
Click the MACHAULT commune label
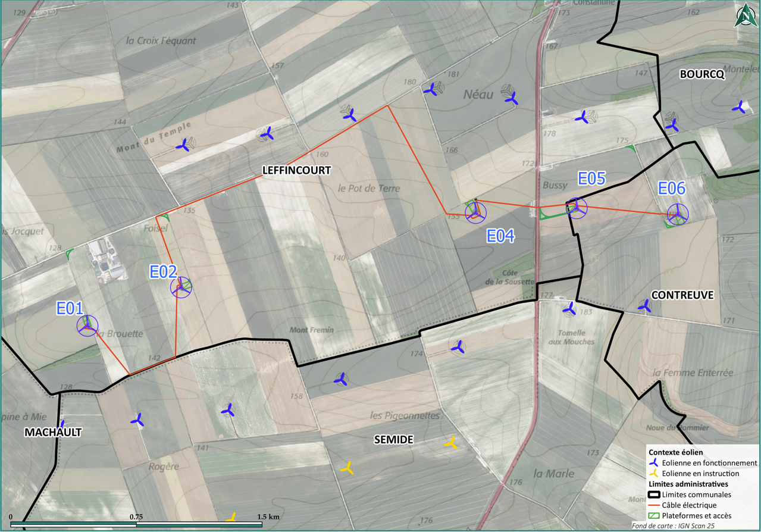pos(52,433)
